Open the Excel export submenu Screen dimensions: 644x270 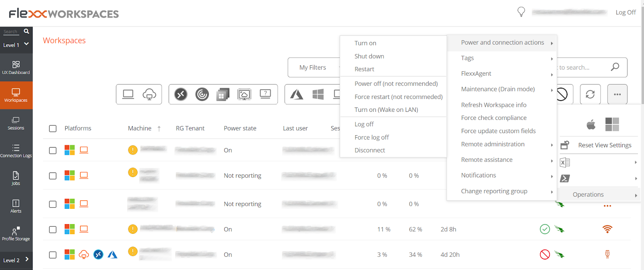[x=599, y=163]
